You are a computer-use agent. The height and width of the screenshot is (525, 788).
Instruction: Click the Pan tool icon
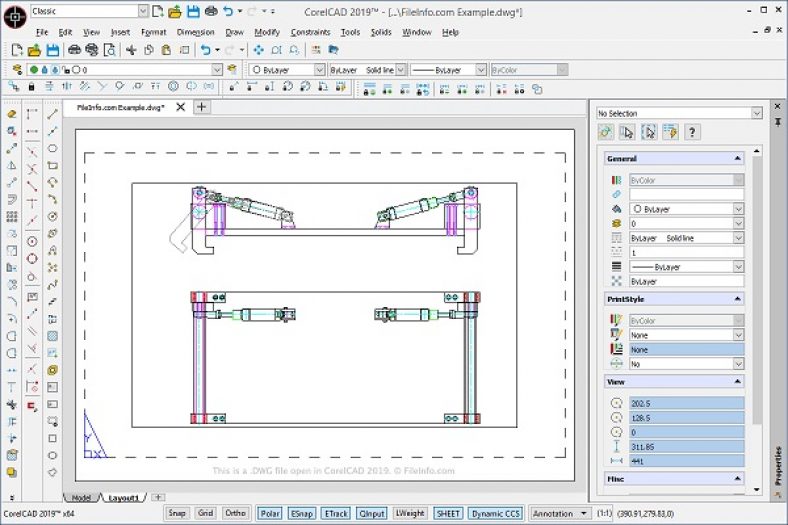(x=258, y=49)
